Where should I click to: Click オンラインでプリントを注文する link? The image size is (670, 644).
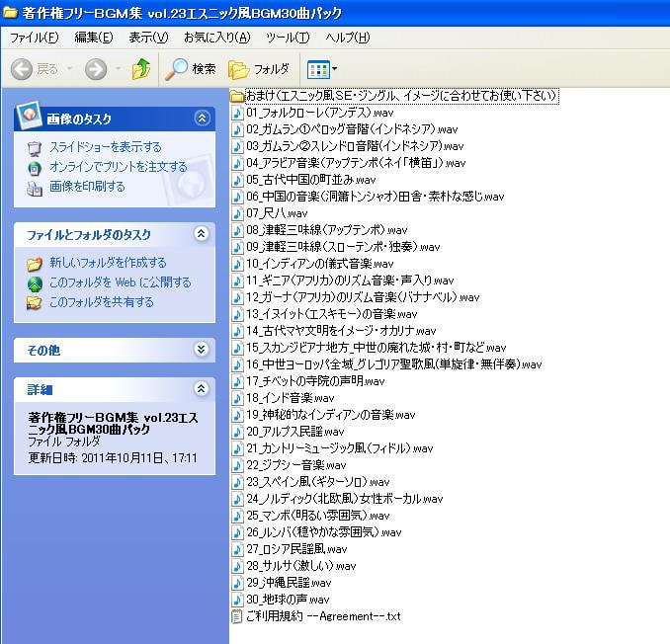tap(119, 167)
